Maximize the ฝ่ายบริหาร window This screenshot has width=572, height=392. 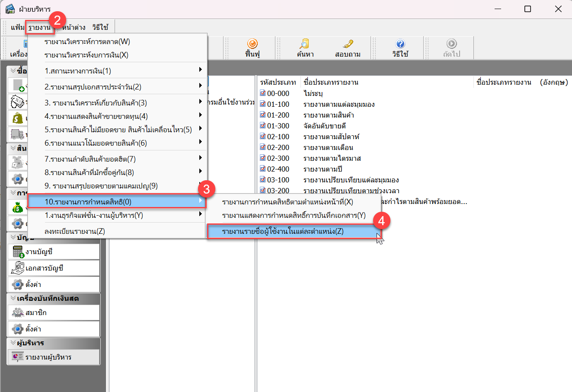coord(527,9)
